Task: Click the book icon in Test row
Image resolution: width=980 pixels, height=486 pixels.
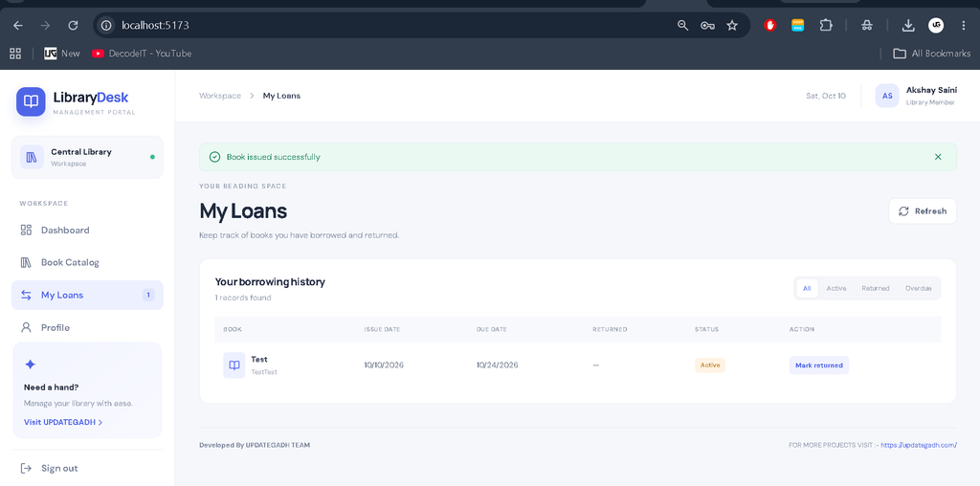Action: click(x=234, y=364)
